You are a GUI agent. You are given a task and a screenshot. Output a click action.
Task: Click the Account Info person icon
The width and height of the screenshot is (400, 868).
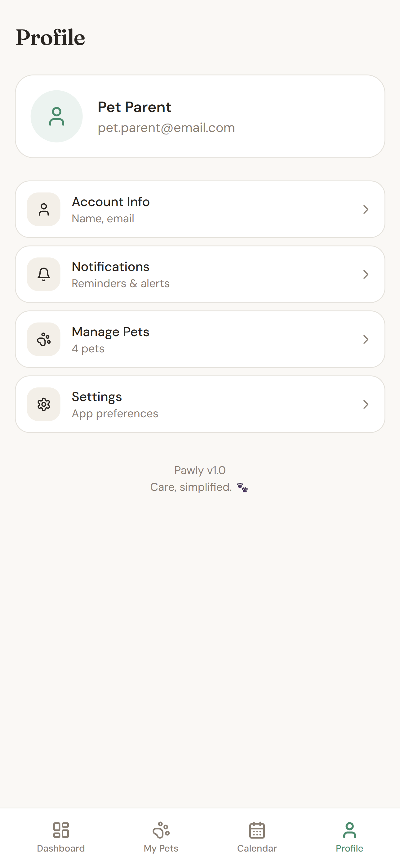(x=44, y=209)
